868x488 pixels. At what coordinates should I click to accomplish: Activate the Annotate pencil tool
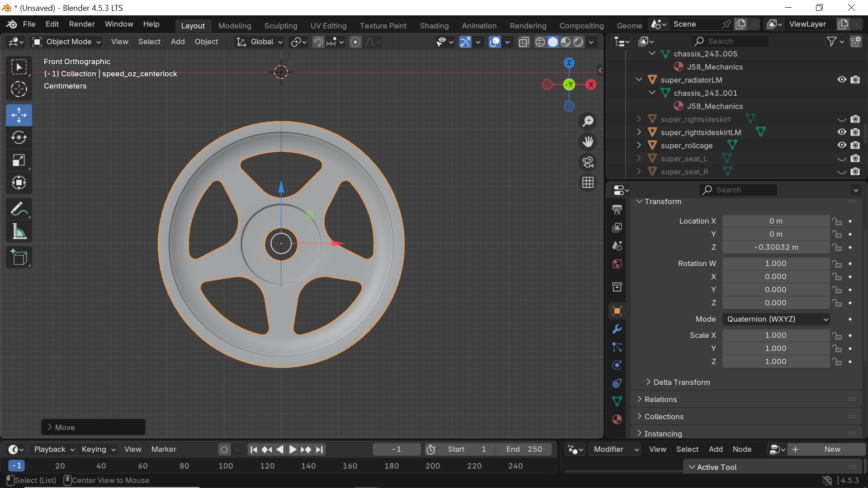coord(19,209)
